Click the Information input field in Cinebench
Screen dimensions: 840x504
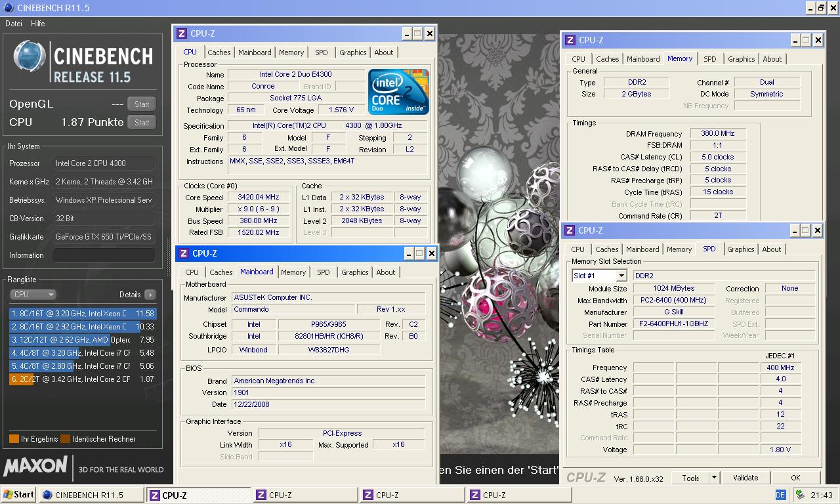point(104,255)
